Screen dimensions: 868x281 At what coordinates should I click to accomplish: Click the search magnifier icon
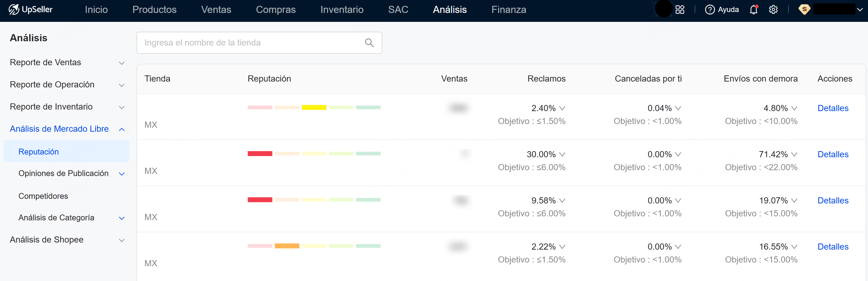pyautogui.click(x=369, y=43)
